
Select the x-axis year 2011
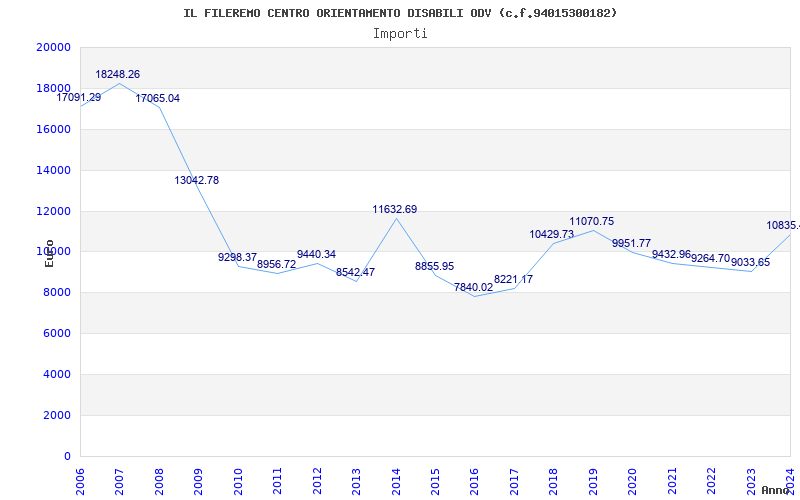[278, 481]
